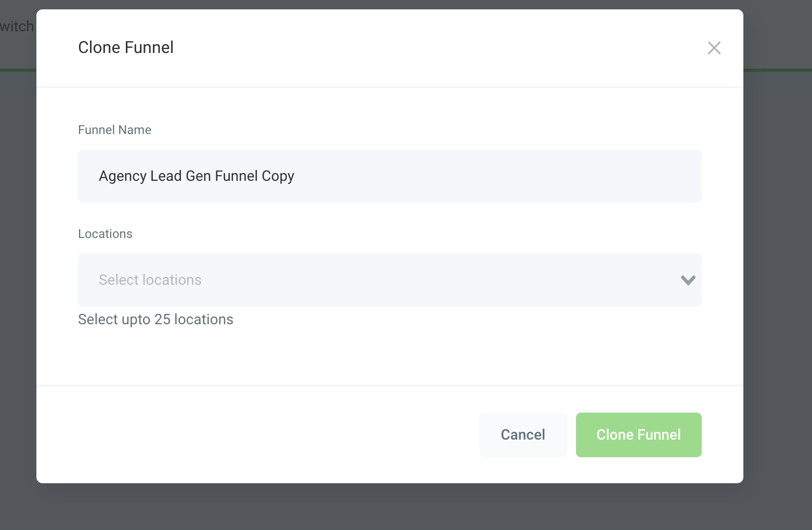
Task: Close the Clone Funnel dialog with the X
Action: 714,48
